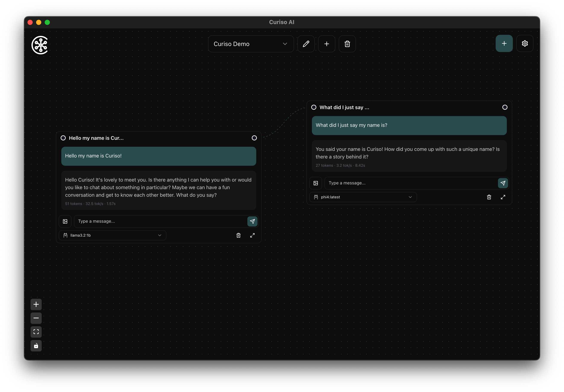Add a new board with plus button

pyautogui.click(x=326, y=44)
